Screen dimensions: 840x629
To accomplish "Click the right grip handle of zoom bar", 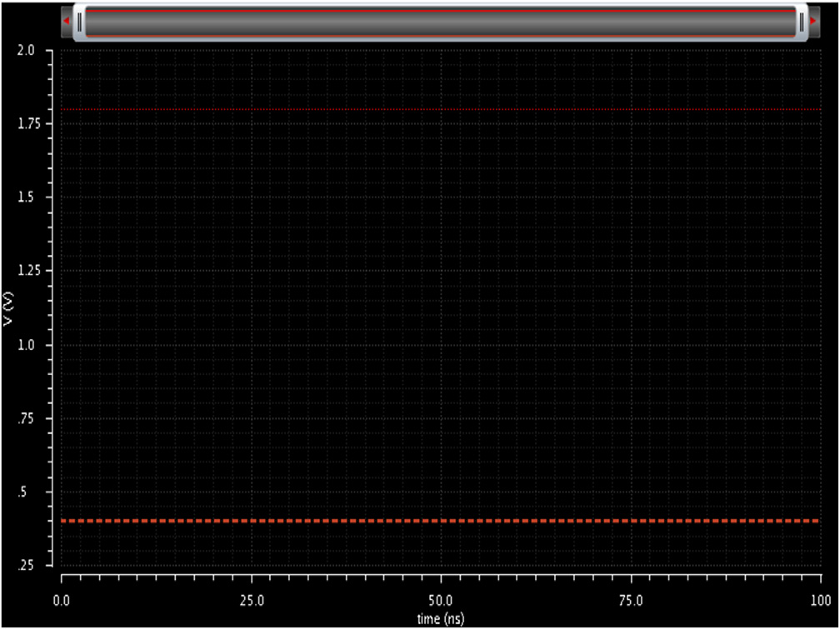I will pos(801,21).
